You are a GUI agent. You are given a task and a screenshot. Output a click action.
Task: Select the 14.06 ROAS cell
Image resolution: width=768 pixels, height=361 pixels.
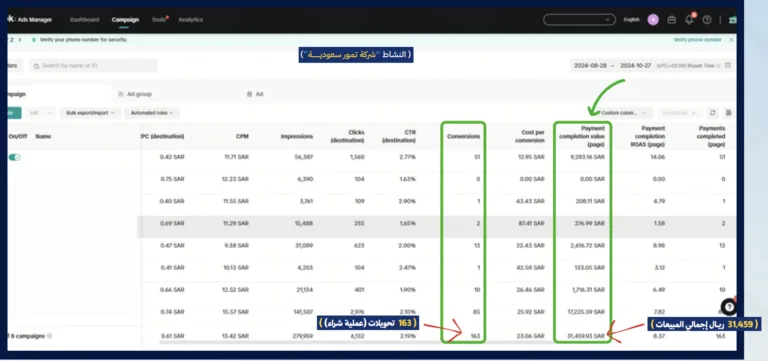click(658, 157)
